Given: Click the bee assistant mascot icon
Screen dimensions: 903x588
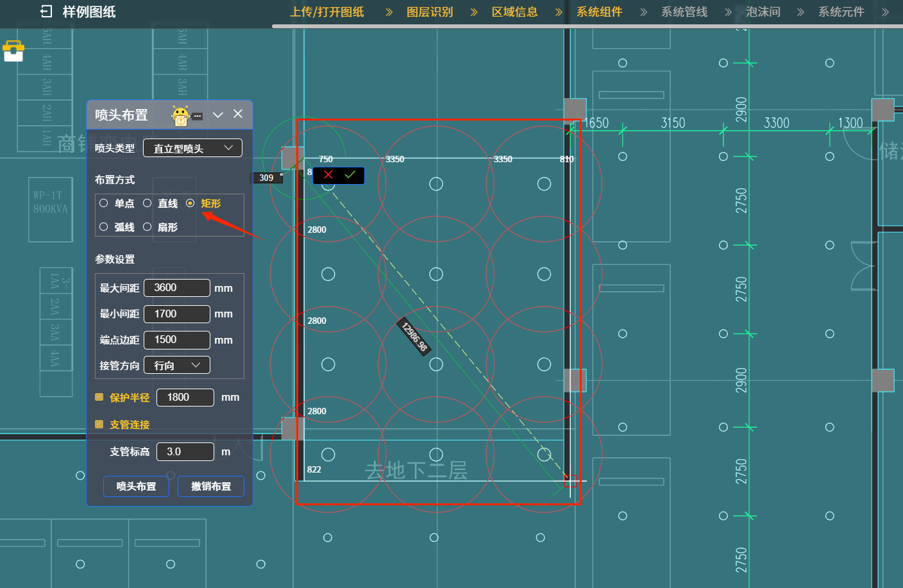Looking at the screenshot, I should click(181, 115).
